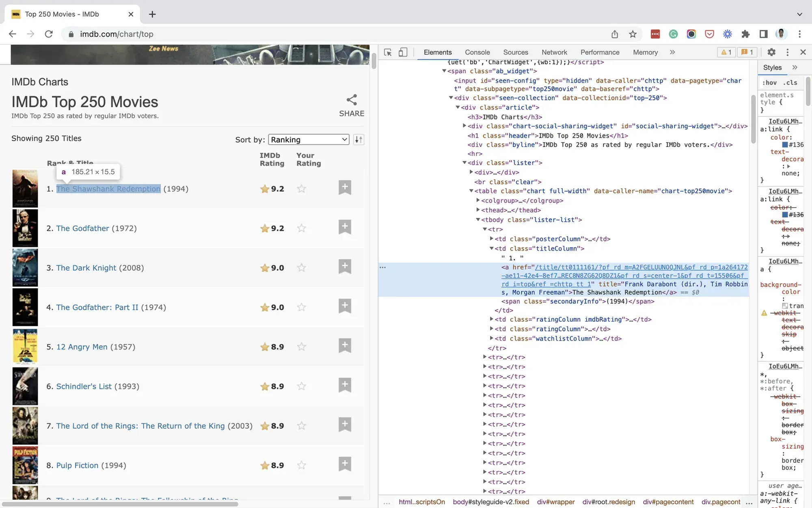The width and height of the screenshot is (812, 508).
Task: Add 12 Angry Men to watchlist
Action: coord(345,345)
